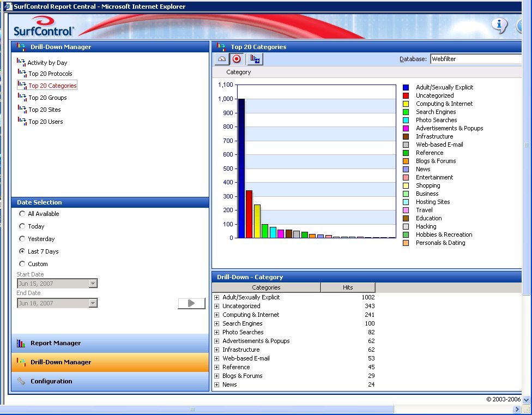
Task: Click the gauge toolbar icon above chart
Action: [x=222, y=59]
